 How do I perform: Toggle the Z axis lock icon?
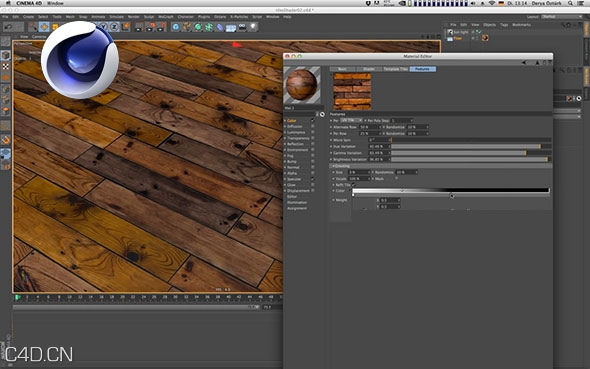(114, 27)
